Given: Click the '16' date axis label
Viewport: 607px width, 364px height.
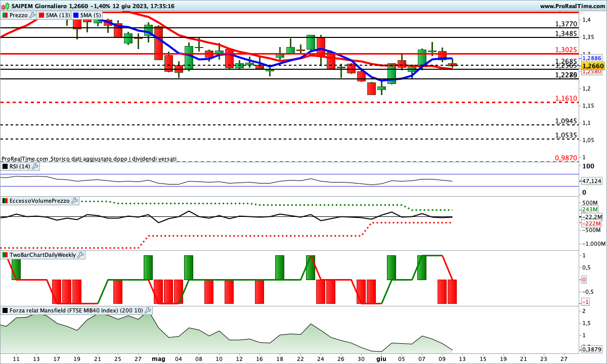Looking at the screenshot, I should coord(259,358).
